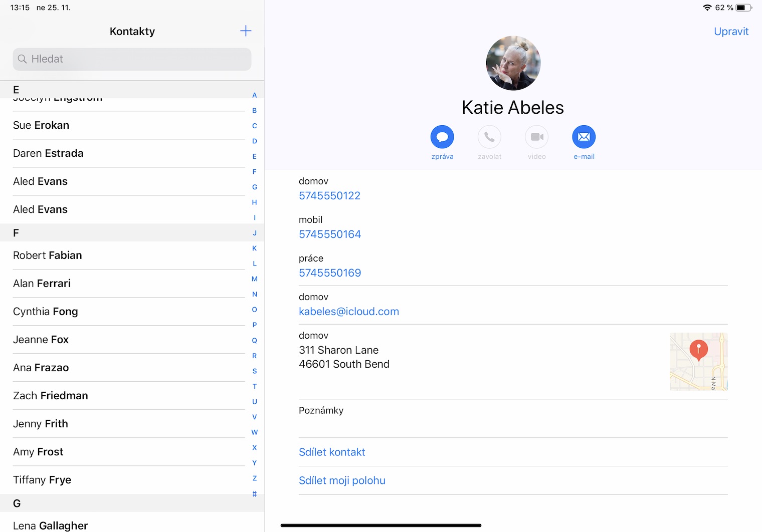Viewport: 762px width, 532px height.
Task: Tap Upravit to edit the contact
Action: click(x=731, y=31)
